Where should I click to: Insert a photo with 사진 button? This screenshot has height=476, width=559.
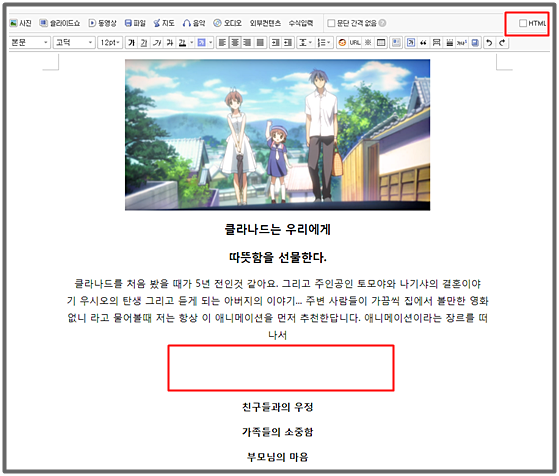point(20,23)
